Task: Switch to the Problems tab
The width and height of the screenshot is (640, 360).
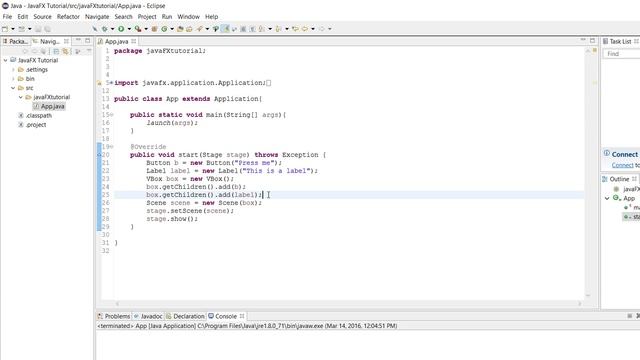Action: coord(114,316)
